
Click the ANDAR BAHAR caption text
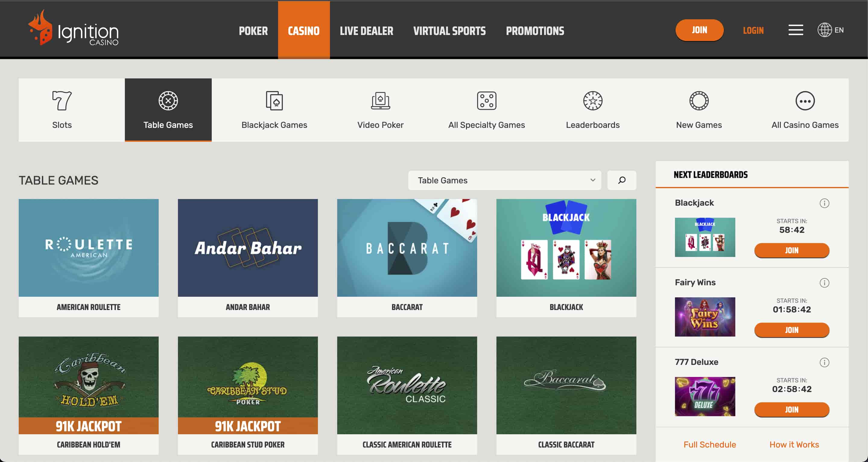pyautogui.click(x=248, y=307)
